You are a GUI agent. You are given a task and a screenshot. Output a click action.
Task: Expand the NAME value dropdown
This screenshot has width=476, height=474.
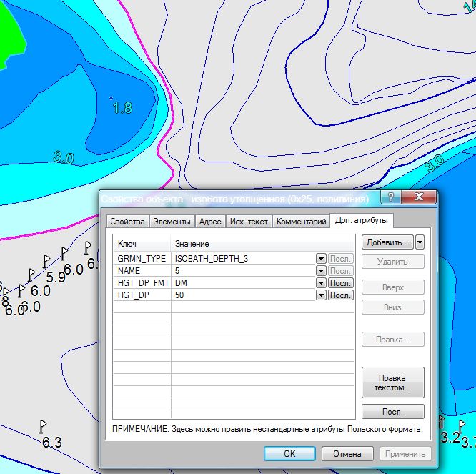coord(321,271)
